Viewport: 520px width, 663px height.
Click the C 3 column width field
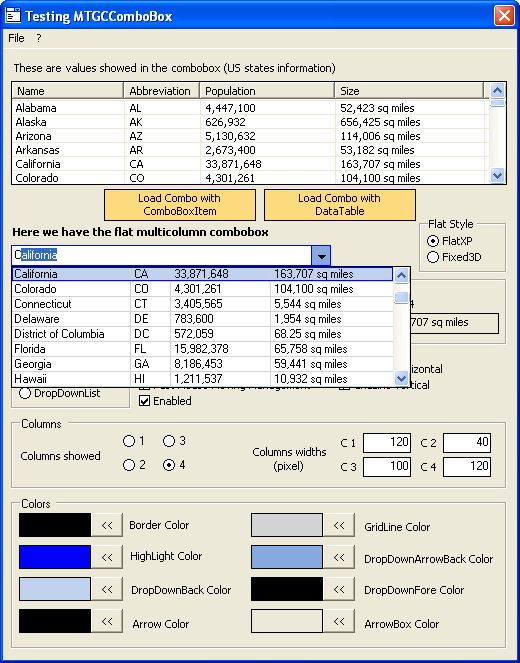click(387, 466)
